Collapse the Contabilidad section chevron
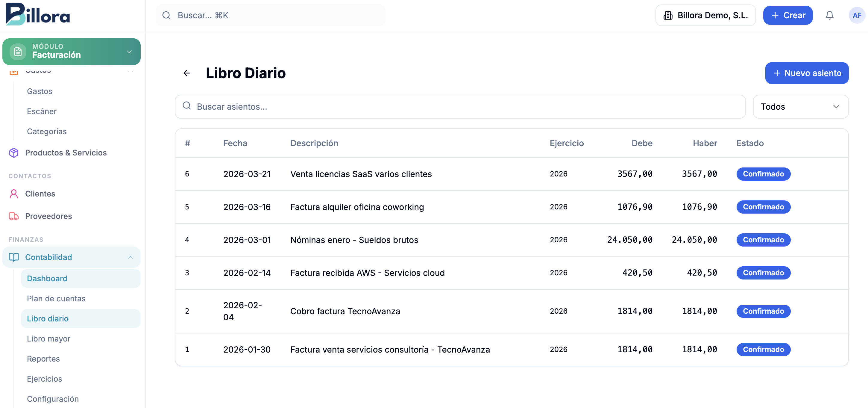The width and height of the screenshot is (868, 408). [130, 257]
